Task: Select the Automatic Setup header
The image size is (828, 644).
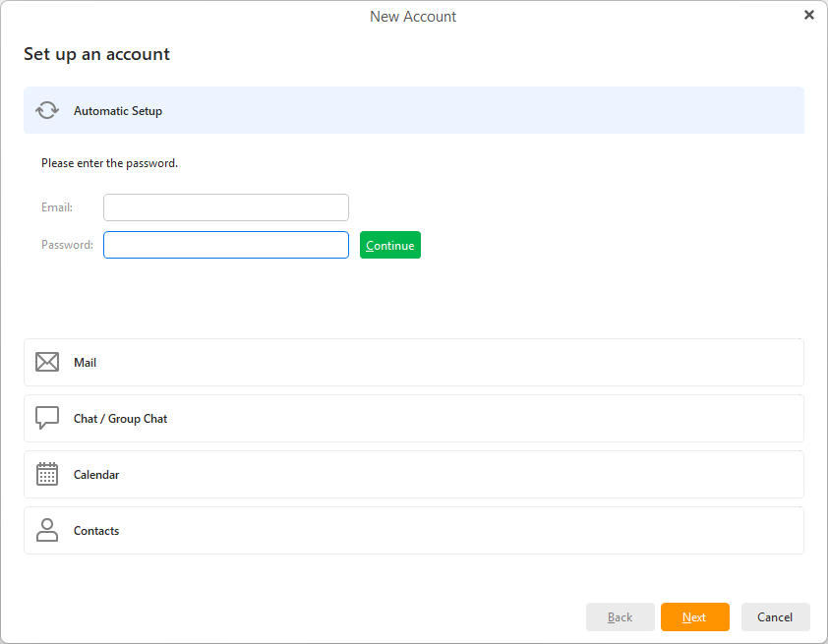Action: pos(413,110)
